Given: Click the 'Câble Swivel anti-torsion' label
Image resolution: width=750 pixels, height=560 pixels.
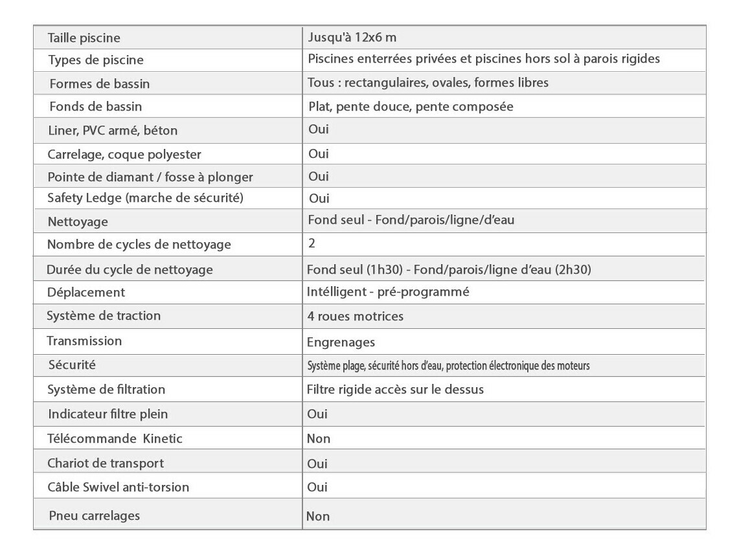Looking at the screenshot, I should point(118,487).
